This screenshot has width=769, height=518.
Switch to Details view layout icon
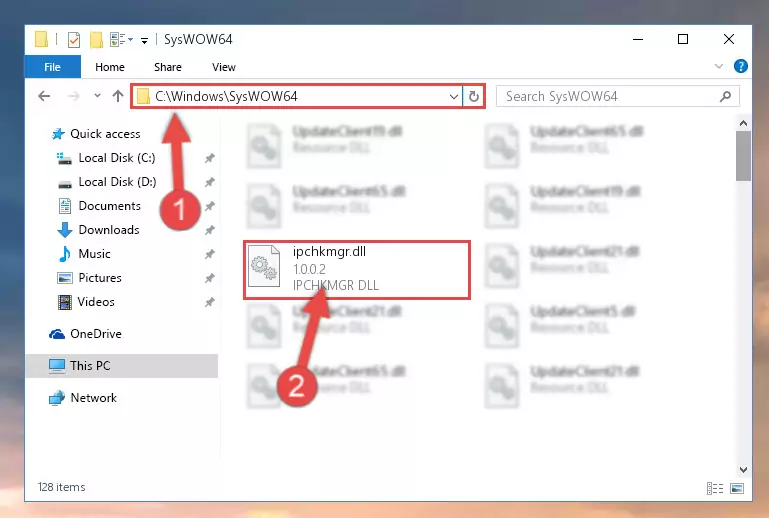coord(715,488)
